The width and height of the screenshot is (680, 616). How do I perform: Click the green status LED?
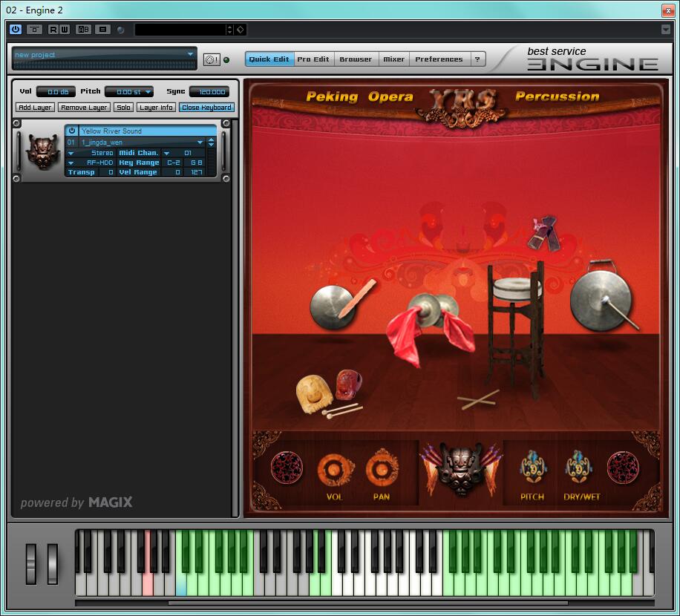(226, 60)
